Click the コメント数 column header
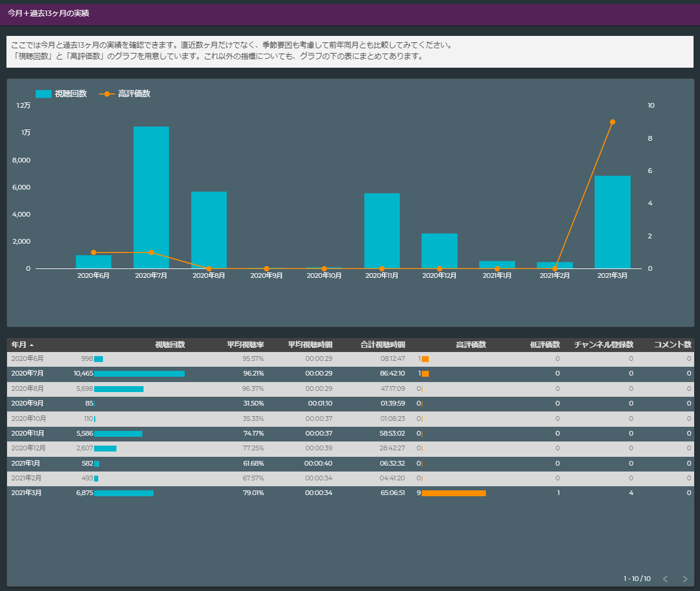700x591 pixels. click(x=672, y=345)
